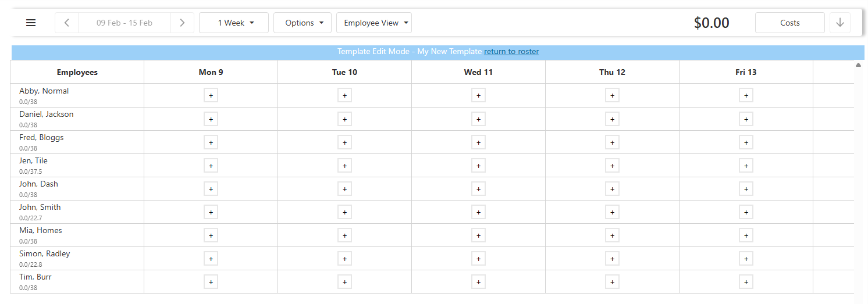Add shift for Mia Homes on Thu 12

click(612, 235)
